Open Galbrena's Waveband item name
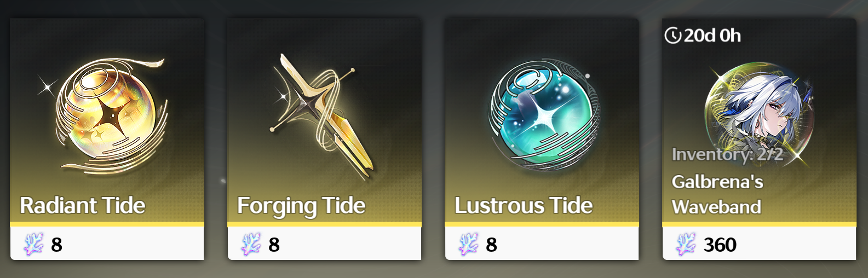Screen dimensions: 868x278 pyautogui.click(x=717, y=194)
